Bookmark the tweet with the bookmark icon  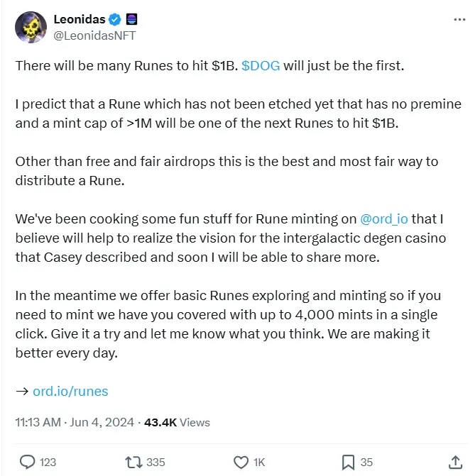click(x=349, y=462)
